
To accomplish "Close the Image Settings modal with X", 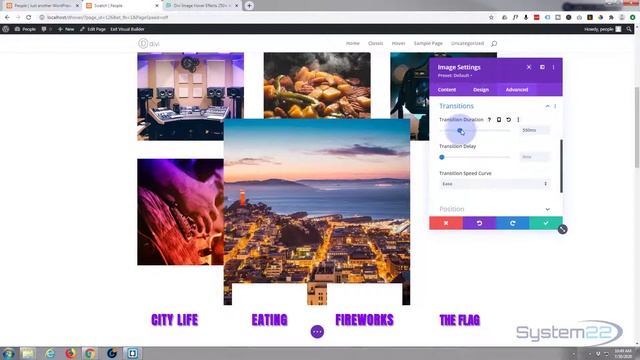I will pos(529,67).
